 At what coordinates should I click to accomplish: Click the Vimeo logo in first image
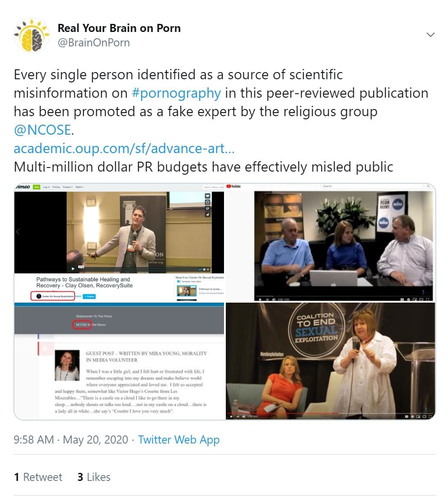click(x=23, y=187)
